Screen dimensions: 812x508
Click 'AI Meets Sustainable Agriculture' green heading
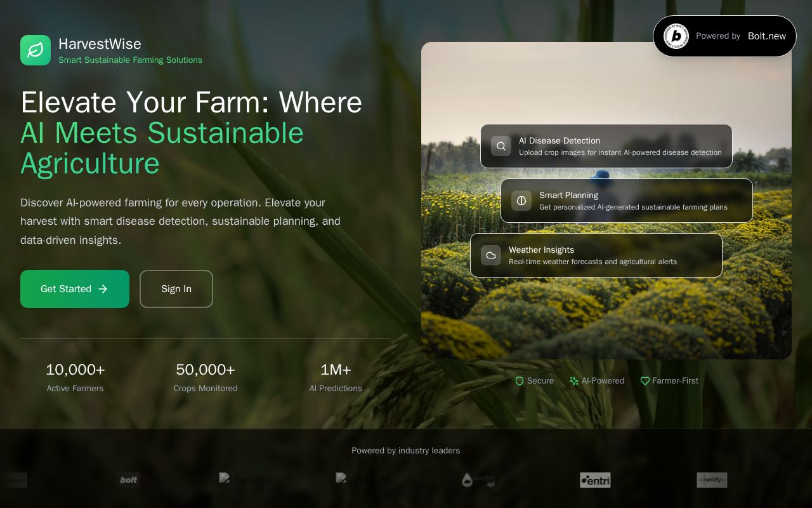click(x=162, y=148)
